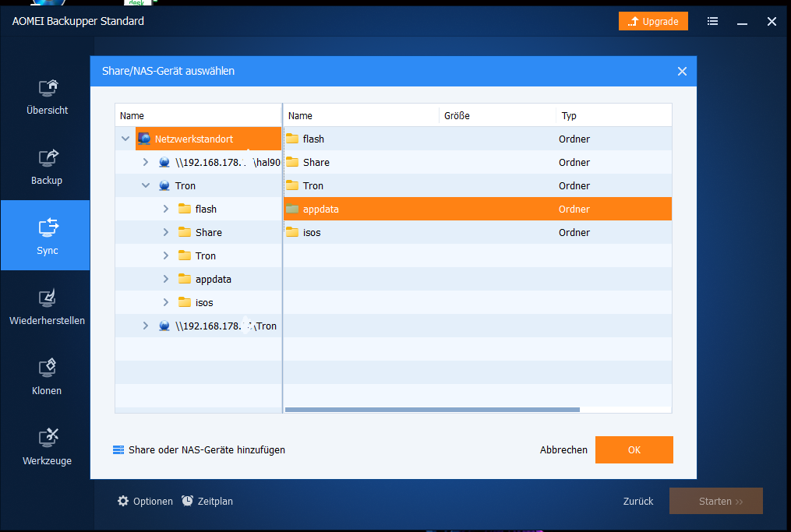Click the horizontal scrollbar of the file list
Screen dimensions: 791x532
[x=433, y=410]
